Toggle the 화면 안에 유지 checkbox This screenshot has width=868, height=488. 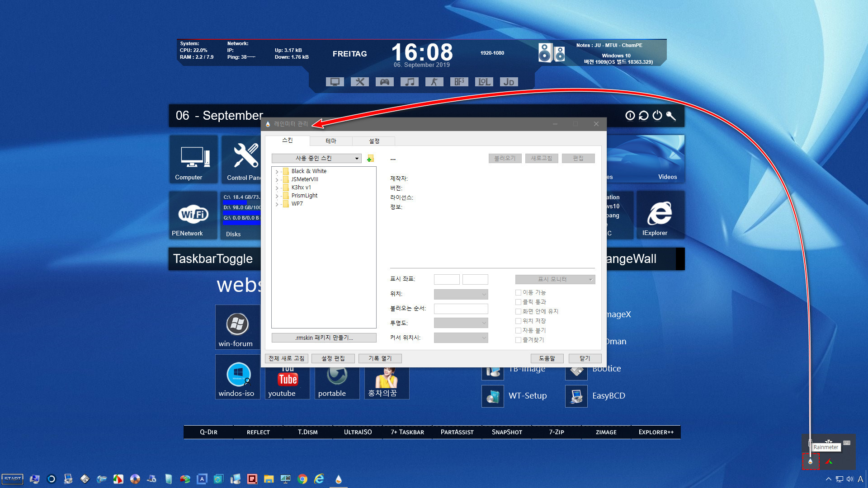(518, 311)
